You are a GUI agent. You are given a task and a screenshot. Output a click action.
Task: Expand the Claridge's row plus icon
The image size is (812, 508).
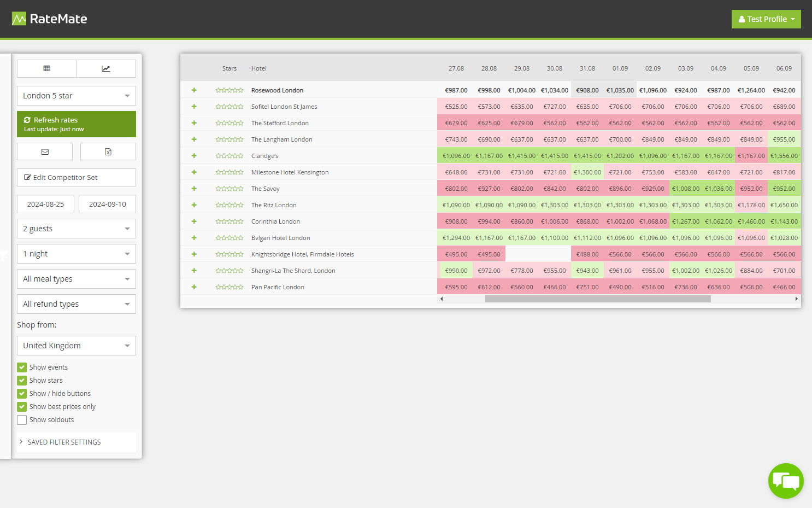click(x=194, y=156)
